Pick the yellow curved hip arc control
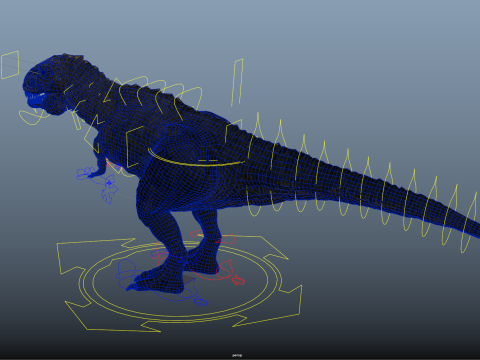The height and width of the screenshot is (360, 480). click(197, 163)
